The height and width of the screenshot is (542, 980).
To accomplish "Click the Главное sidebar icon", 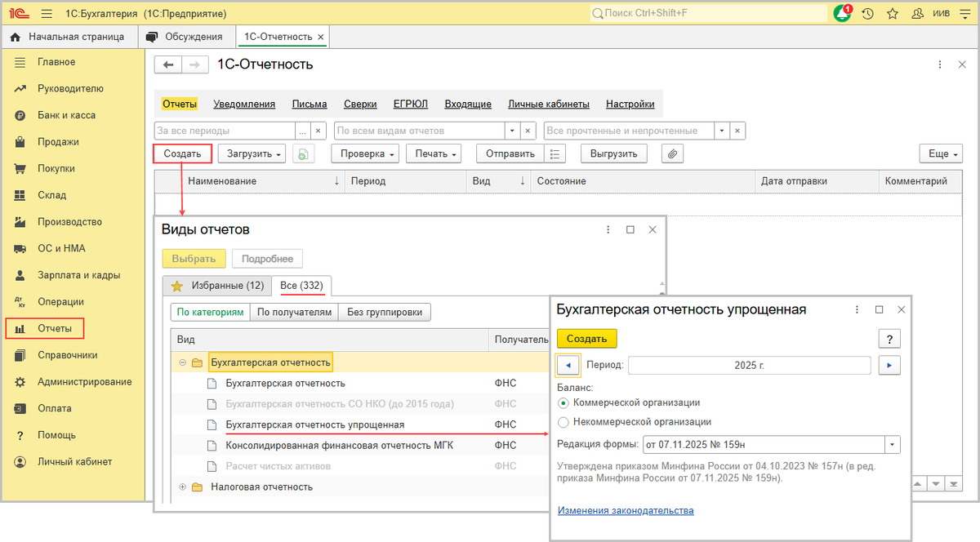I will pos(20,62).
